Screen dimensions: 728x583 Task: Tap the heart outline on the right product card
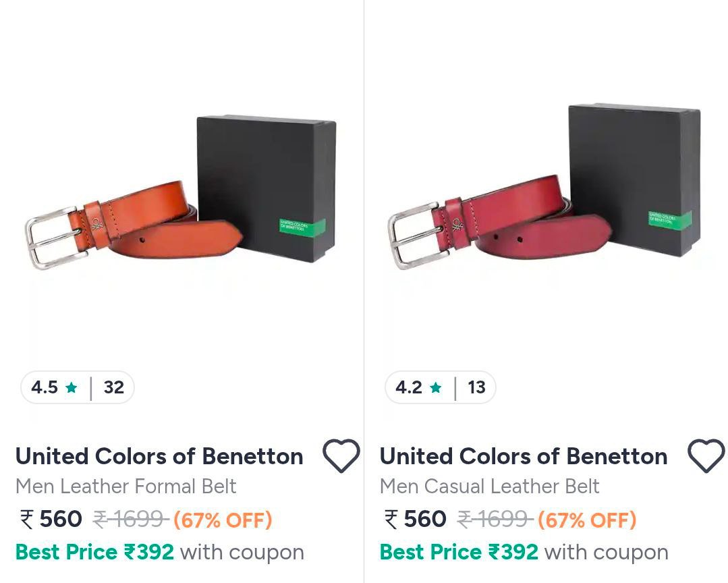pos(706,455)
